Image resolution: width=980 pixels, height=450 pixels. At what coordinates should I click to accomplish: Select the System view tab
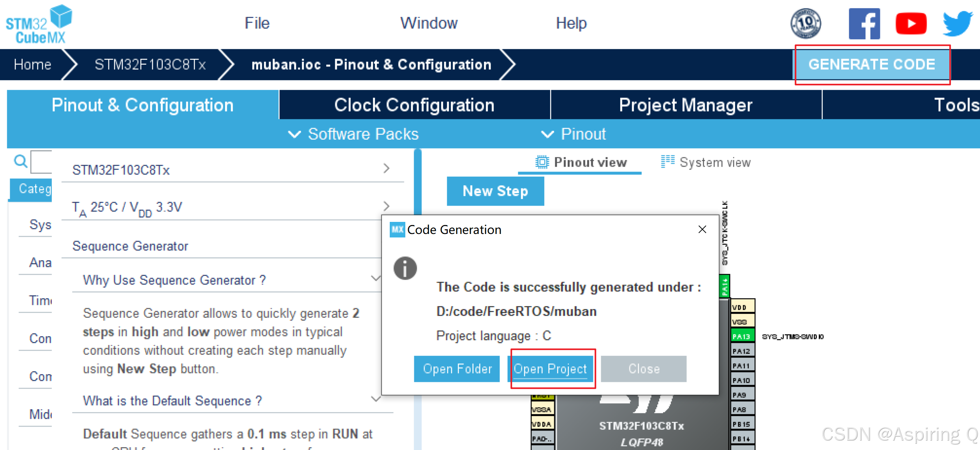click(706, 162)
